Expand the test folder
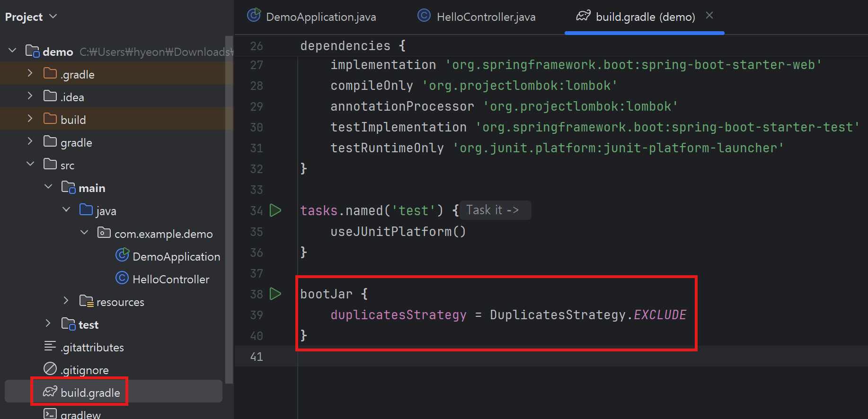Image resolution: width=868 pixels, height=419 pixels. (48, 323)
